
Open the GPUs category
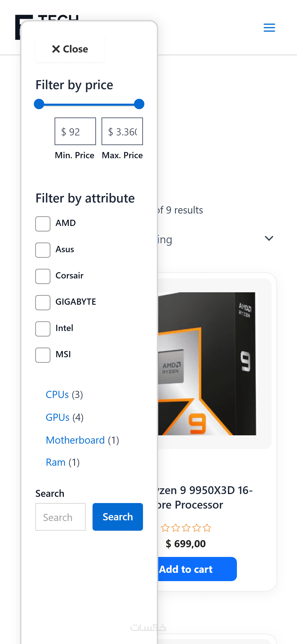point(58,417)
